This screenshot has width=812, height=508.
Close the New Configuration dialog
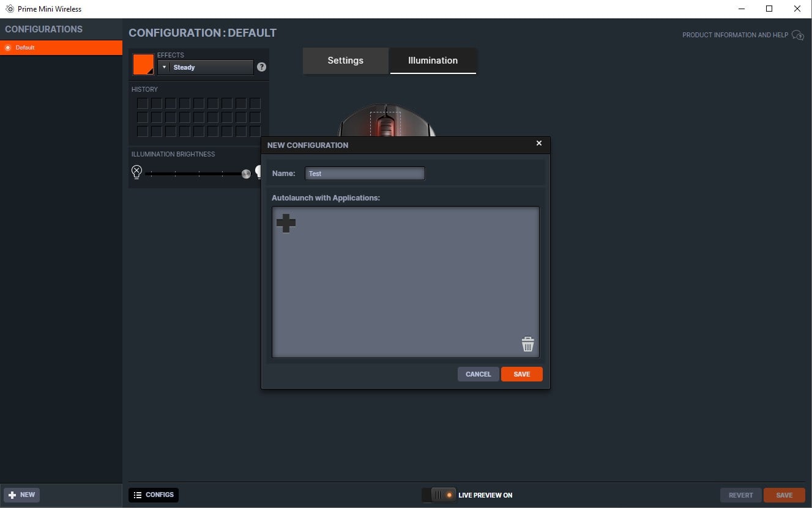[538, 143]
